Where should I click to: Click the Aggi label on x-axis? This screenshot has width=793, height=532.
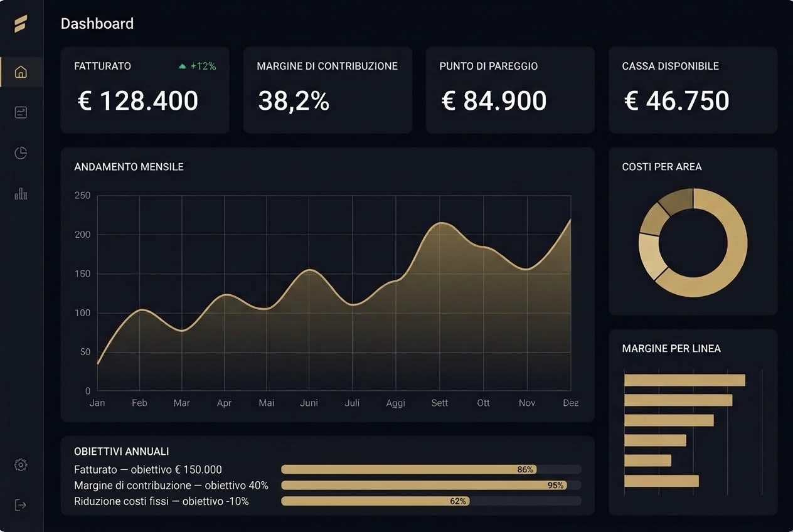point(396,403)
